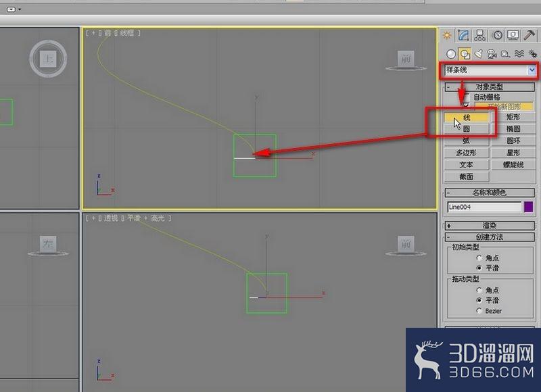Select the Space Warps waves icon
Screen dimensions: 541x392
click(519, 54)
